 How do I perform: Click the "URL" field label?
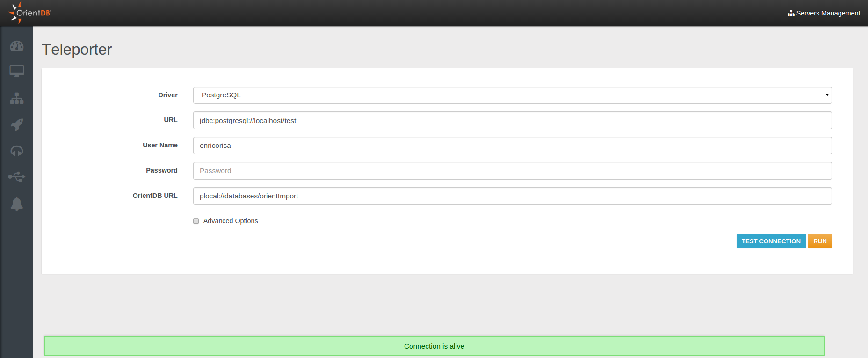click(x=171, y=120)
